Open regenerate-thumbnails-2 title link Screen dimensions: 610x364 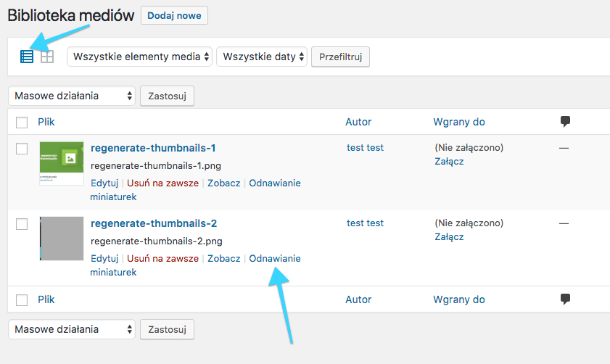[154, 223]
